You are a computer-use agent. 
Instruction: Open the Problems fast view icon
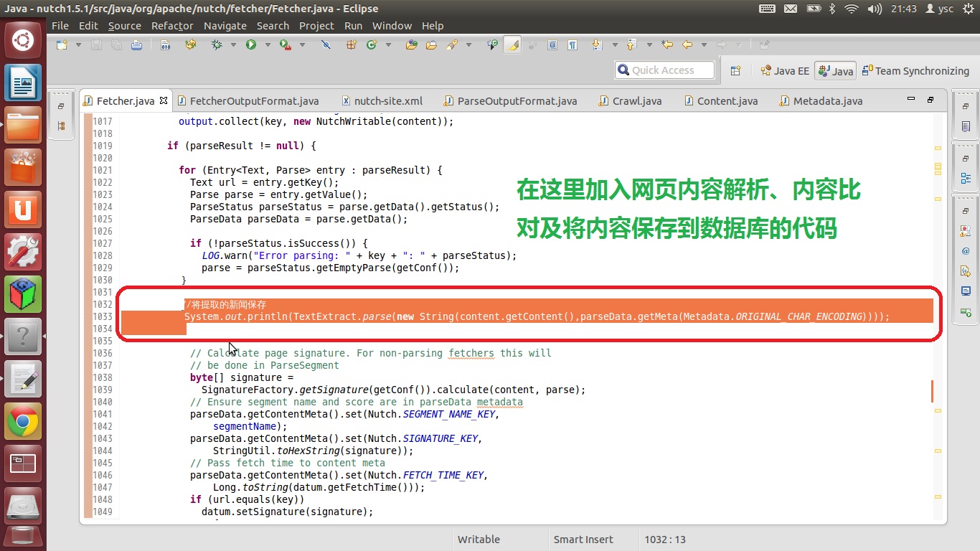tap(966, 231)
